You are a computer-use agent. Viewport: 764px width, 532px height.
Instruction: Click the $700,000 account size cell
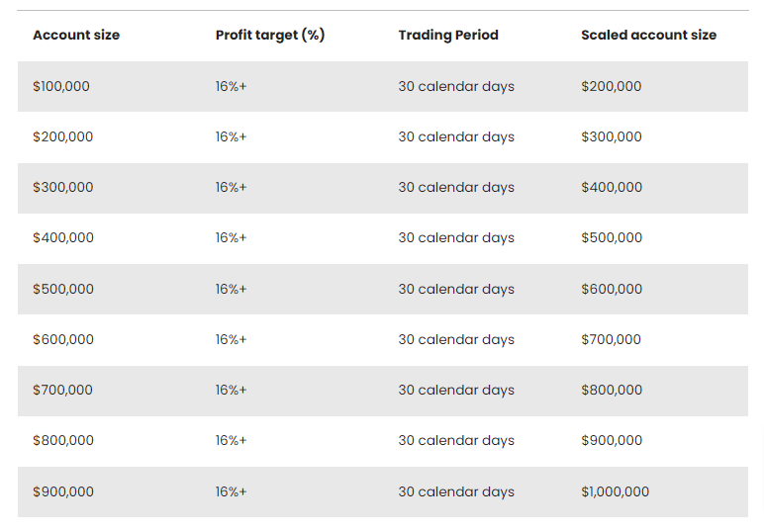coord(62,390)
